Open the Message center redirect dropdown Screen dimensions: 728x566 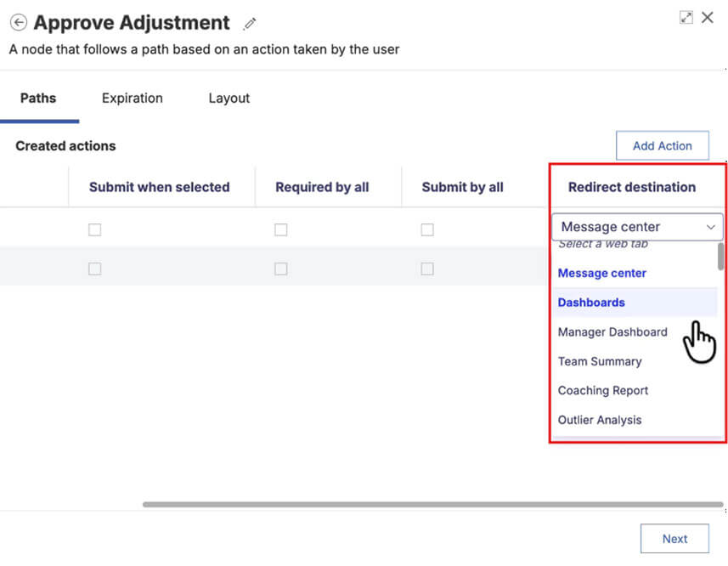(x=637, y=227)
